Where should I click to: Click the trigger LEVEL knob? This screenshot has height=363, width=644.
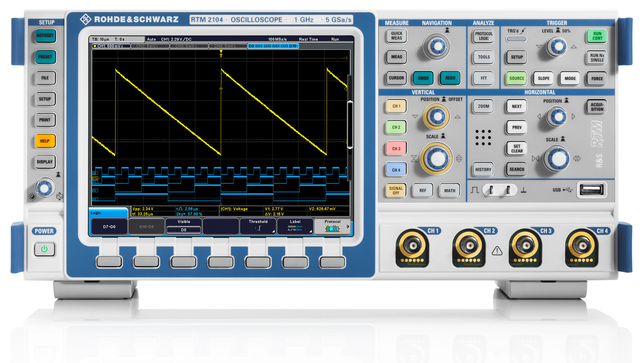557,47
